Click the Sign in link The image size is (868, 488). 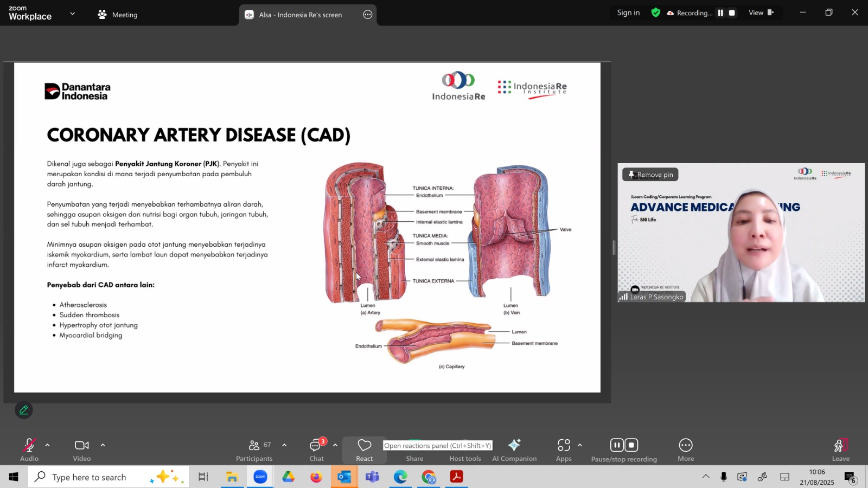pos(628,12)
